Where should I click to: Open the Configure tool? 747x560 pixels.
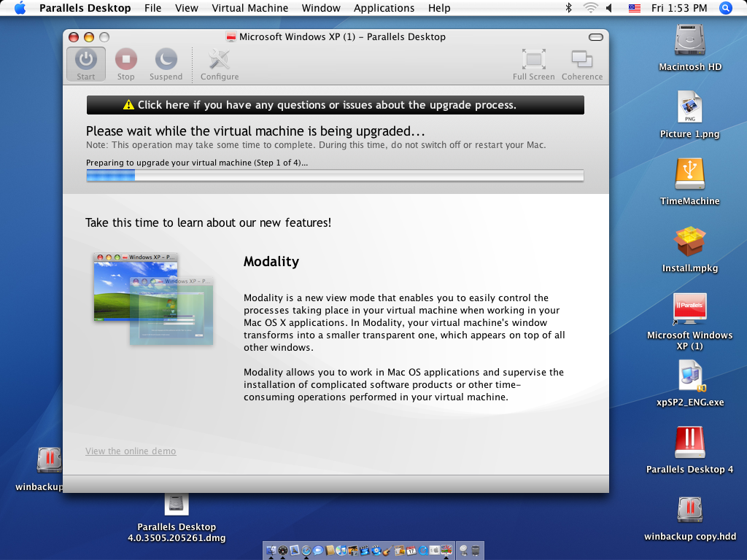point(219,64)
